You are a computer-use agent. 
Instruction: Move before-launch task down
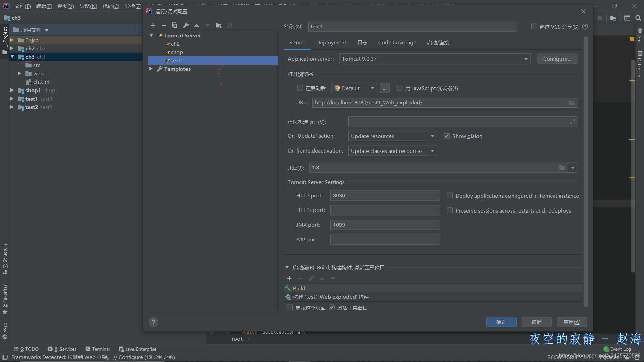pos(333,278)
